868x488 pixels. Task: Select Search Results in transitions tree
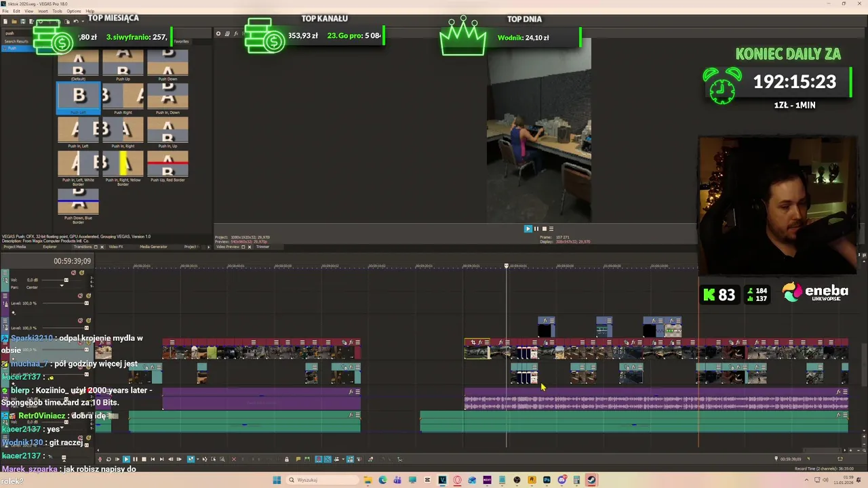(x=16, y=41)
